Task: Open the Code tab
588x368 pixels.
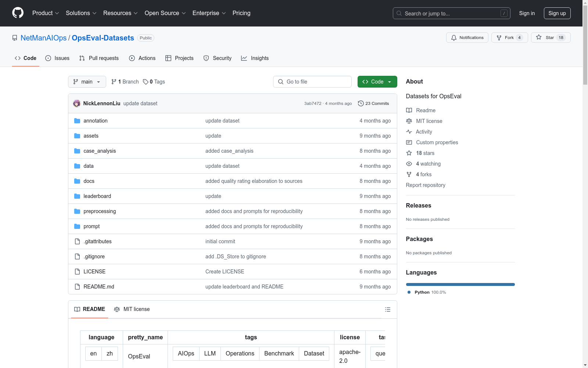Action: click(x=26, y=58)
